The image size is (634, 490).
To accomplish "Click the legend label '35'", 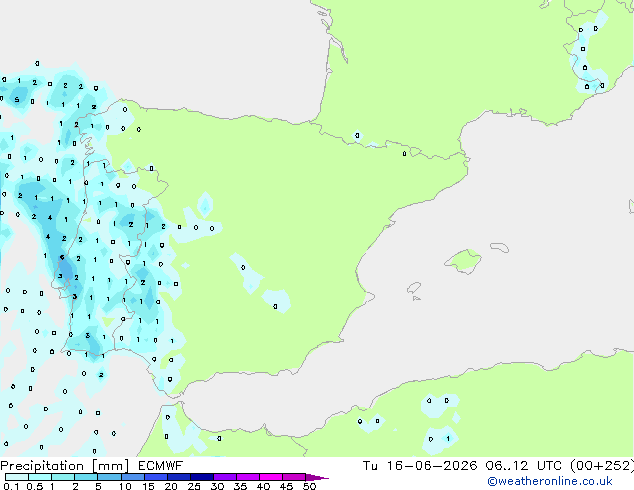I will (241, 486).
